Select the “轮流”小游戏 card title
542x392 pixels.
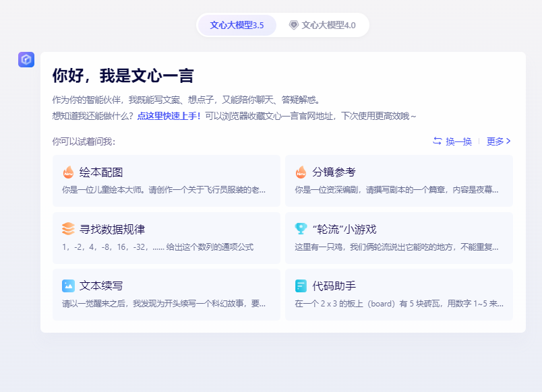[x=344, y=229]
